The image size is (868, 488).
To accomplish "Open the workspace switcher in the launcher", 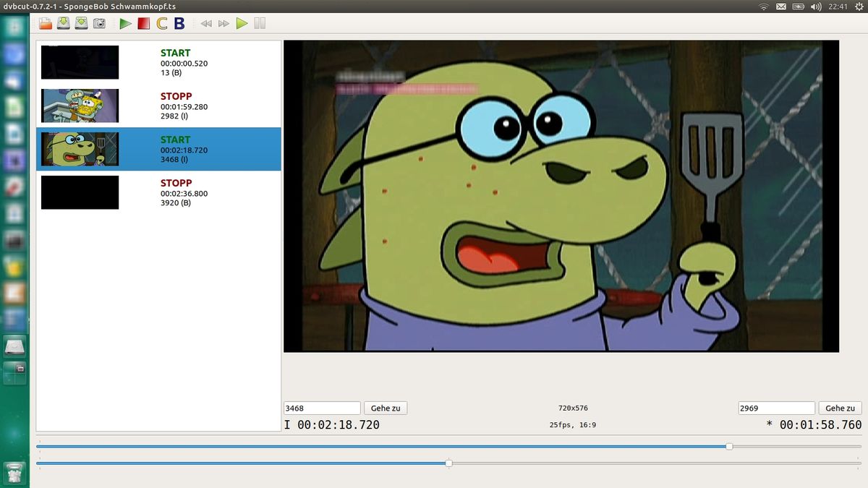I will [15, 374].
